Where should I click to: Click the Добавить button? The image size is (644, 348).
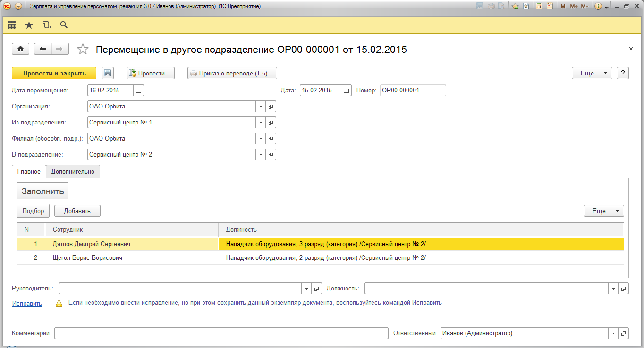coord(77,211)
